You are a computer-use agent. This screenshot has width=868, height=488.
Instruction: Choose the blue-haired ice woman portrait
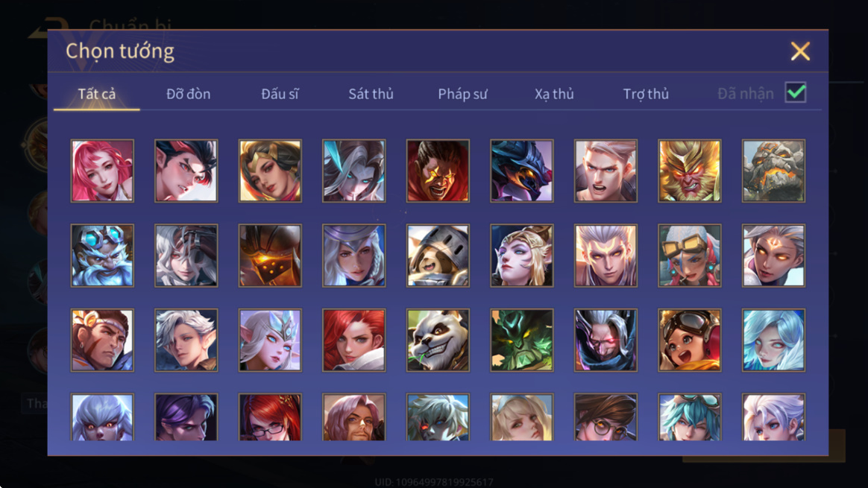(773, 340)
